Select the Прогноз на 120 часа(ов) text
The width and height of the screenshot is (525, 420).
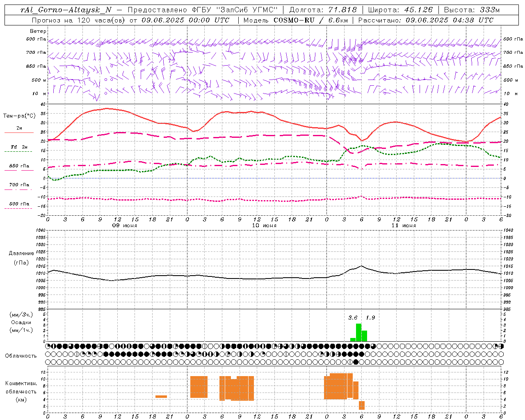coord(78,20)
